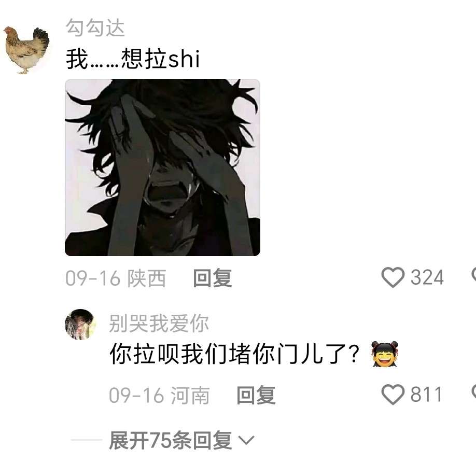
Task: Tap the laughing girl emoji in the reply
Action: pos(385,354)
